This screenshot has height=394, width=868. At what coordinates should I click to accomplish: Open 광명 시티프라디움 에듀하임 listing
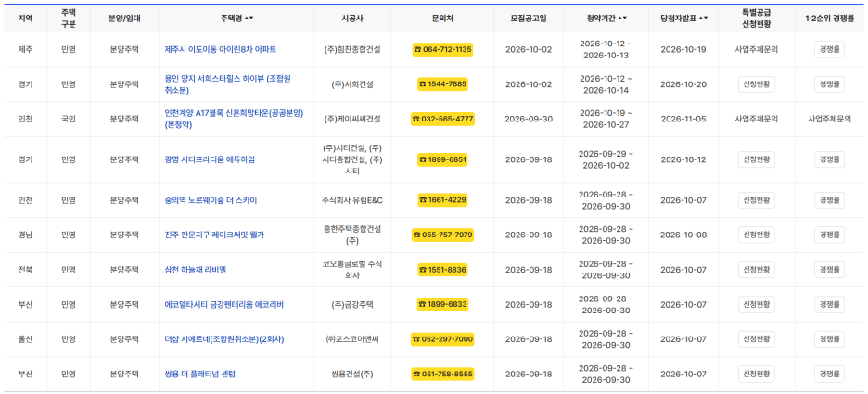point(210,159)
